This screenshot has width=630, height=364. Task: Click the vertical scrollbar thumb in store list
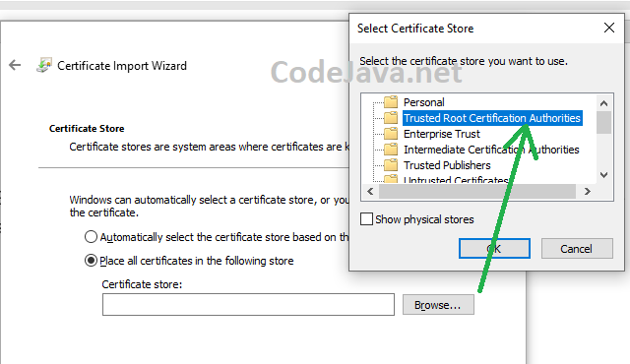[x=603, y=122]
